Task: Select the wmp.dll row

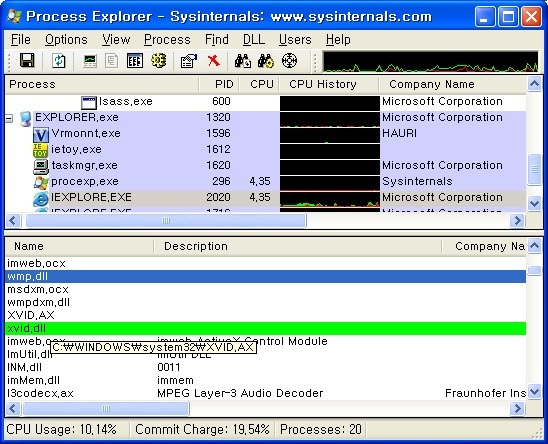Action: click(x=266, y=276)
